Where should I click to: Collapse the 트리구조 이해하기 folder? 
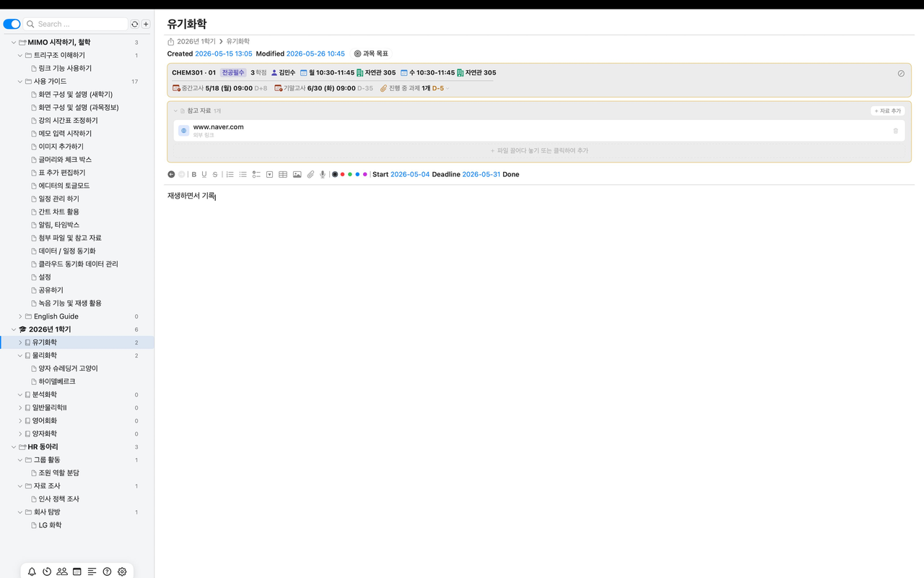point(20,56)
